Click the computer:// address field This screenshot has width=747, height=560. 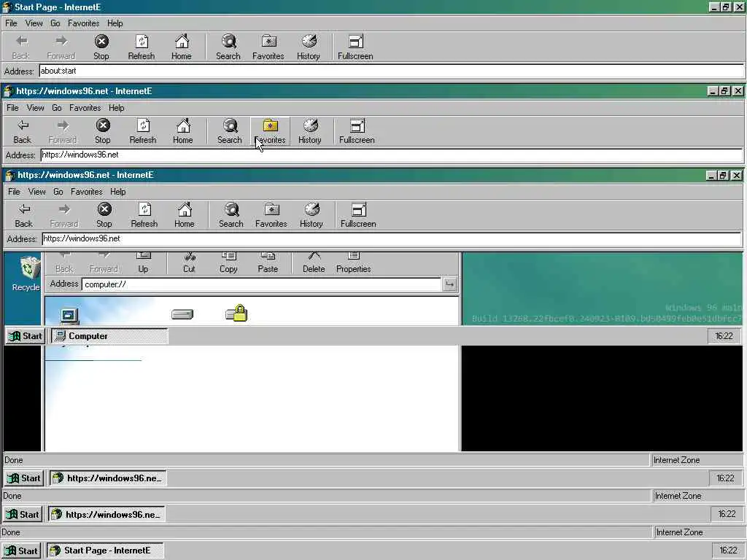[x=261, y=284]
